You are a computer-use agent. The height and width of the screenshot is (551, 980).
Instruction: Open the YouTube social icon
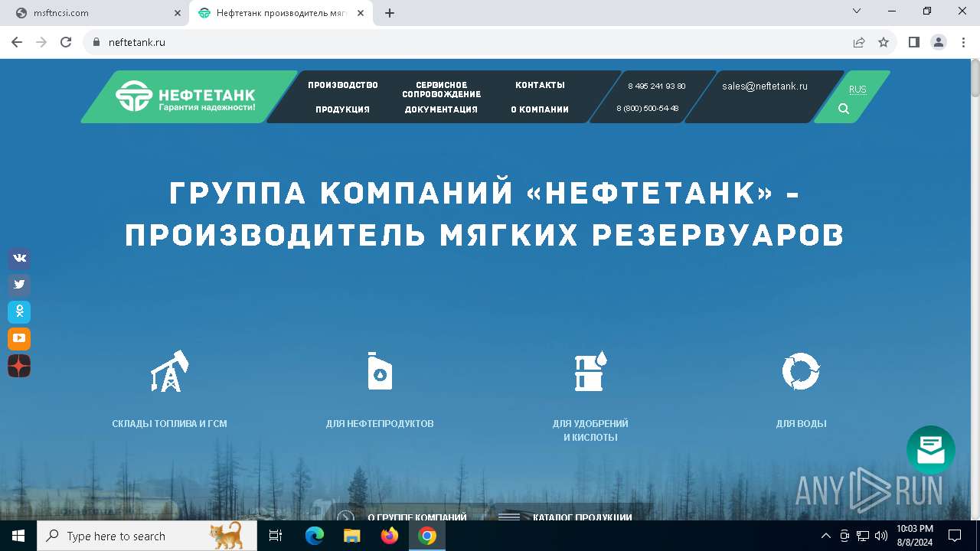[x=19, y=338]
